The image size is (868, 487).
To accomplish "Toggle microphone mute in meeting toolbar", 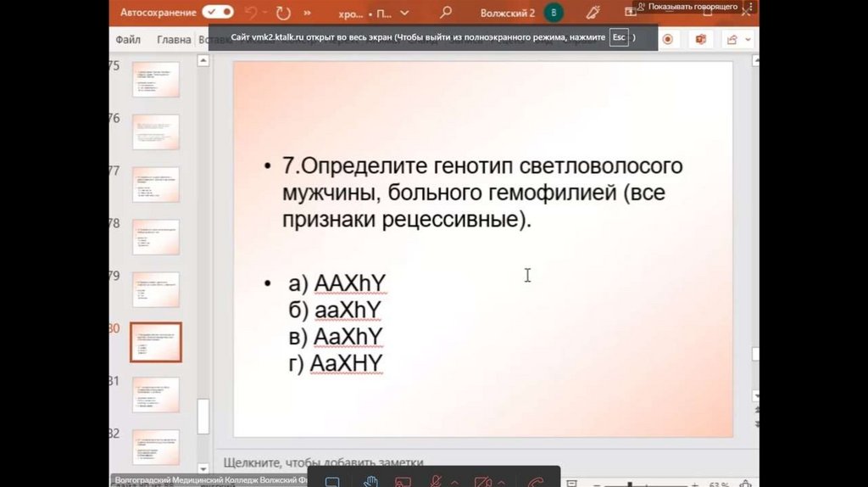I will tap(435, 481).
